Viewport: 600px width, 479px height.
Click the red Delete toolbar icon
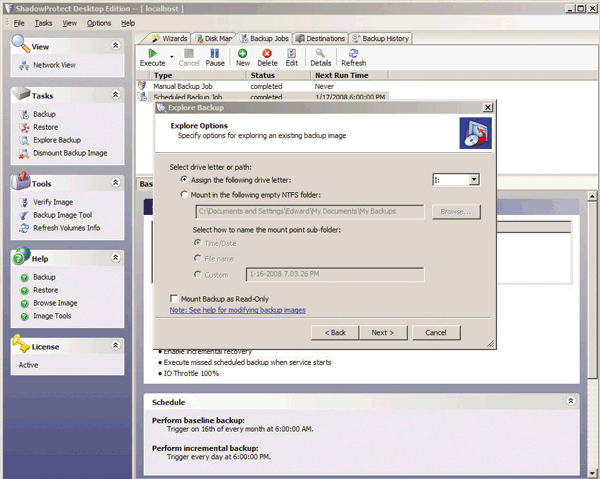click(267, 57)
